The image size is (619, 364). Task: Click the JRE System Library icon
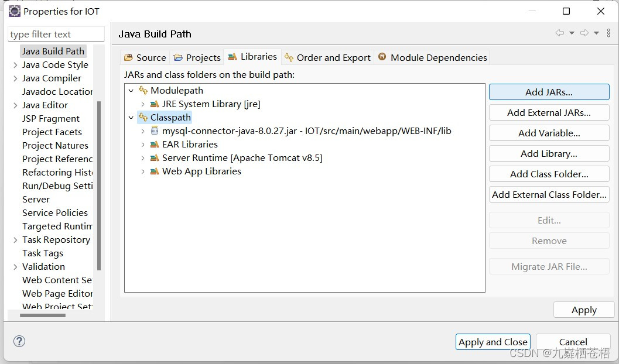(155, 104)
